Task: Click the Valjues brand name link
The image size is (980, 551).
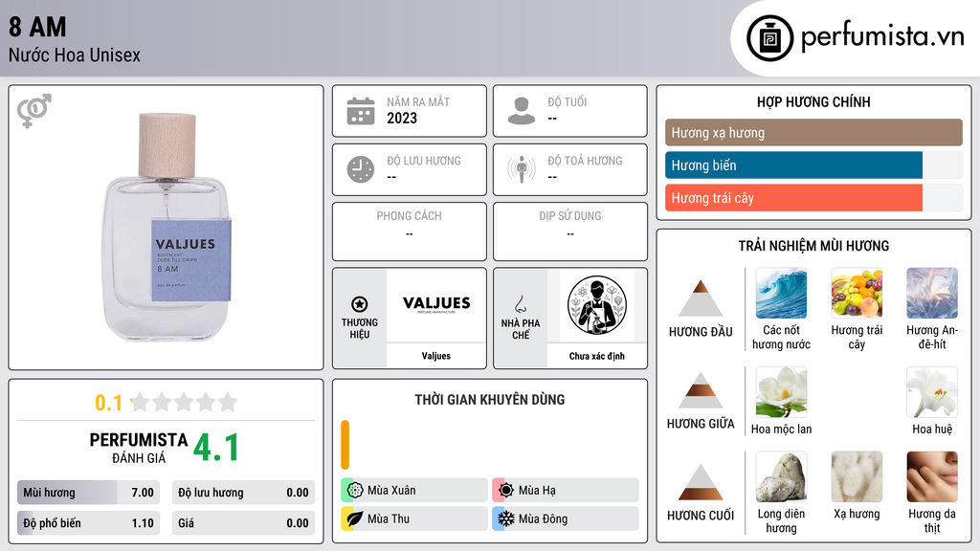Action: point(435,356)
